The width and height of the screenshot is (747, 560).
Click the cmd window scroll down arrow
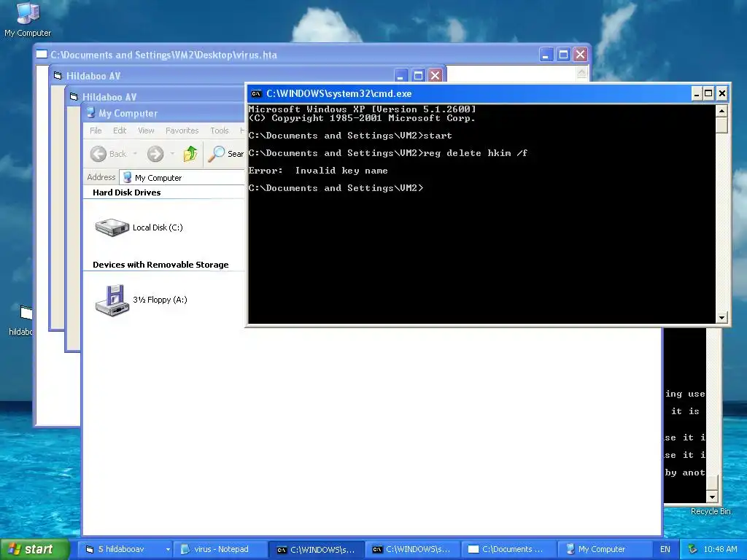(721, 317)
